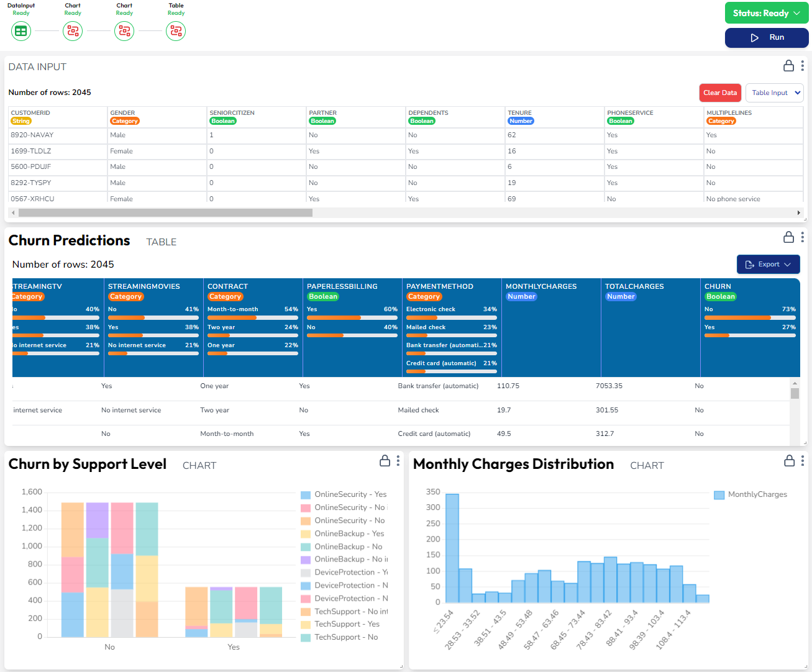This screenshot has height=672, width=812.
Task: Click the MULTIPLELINES column header
Action: point(754,117)
